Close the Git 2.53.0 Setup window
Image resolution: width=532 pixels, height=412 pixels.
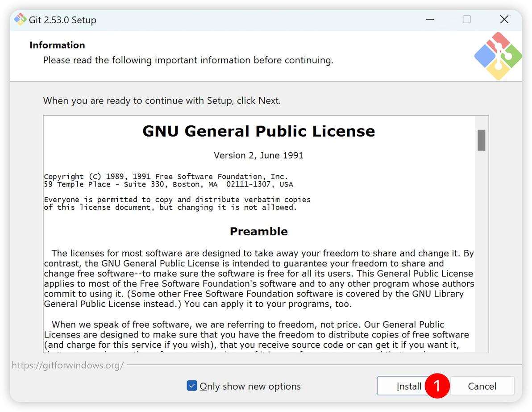tap(504, 19)
